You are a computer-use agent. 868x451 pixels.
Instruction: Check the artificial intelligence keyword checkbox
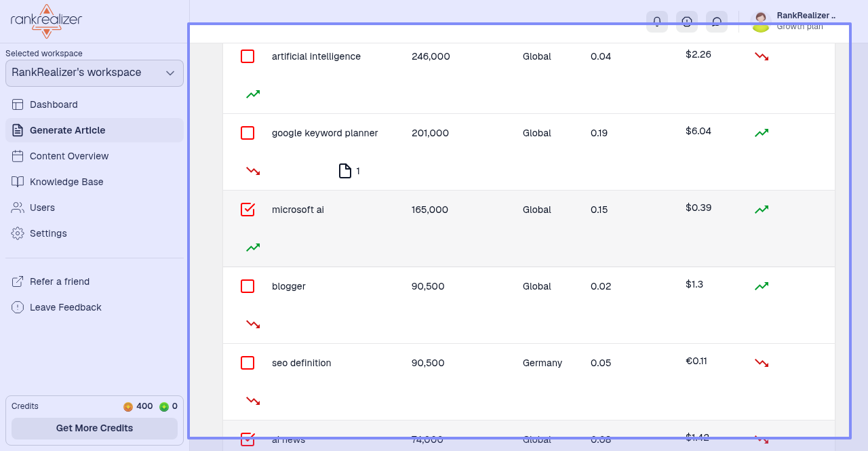point(248,56)
